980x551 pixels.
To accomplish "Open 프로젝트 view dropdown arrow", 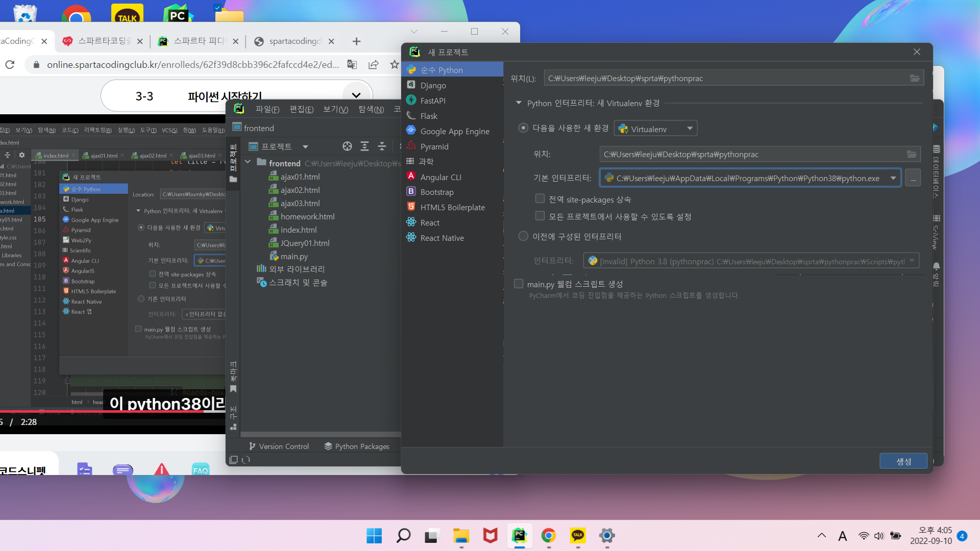I will tap(305, 147).
